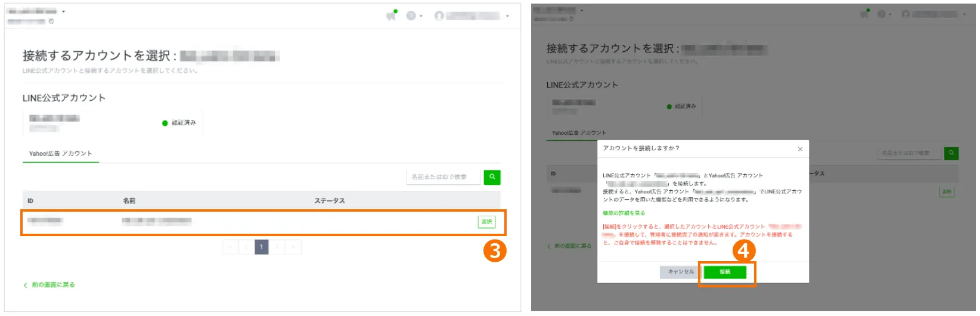The height and width of the screenshot is (316, 980).
Task: Open the 機能の詳細を見る link in dialog
Action: click(x=624, y=213)
